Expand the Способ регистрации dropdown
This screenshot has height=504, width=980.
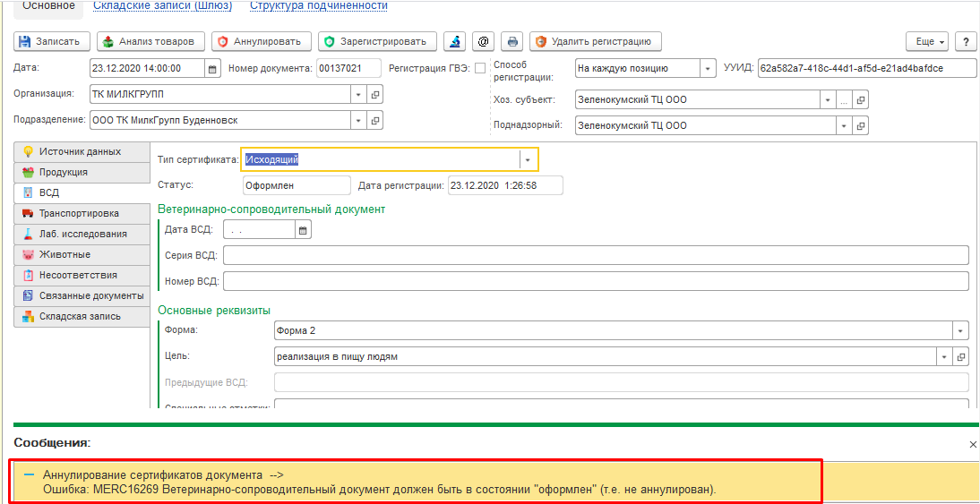click(708, 69)
